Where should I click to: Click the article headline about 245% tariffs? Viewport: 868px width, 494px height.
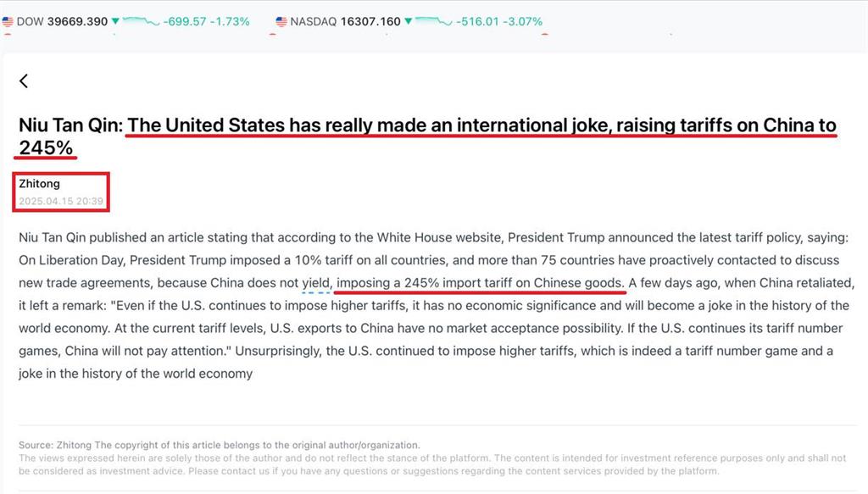(x=427, y=136)
